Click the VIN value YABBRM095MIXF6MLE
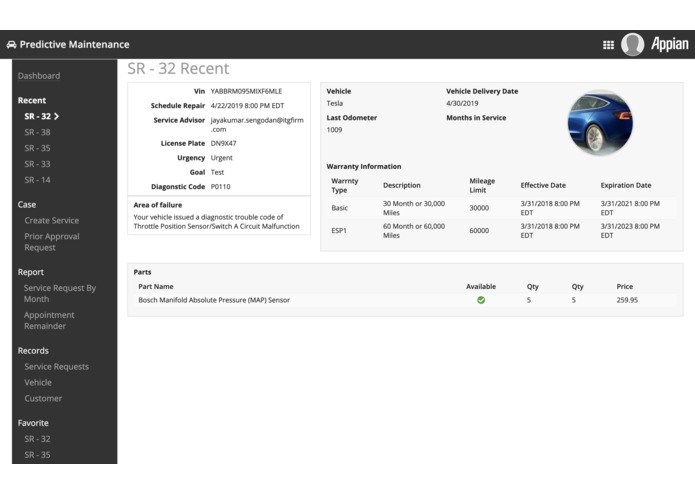Screen dimensions: 695x494 246,91
